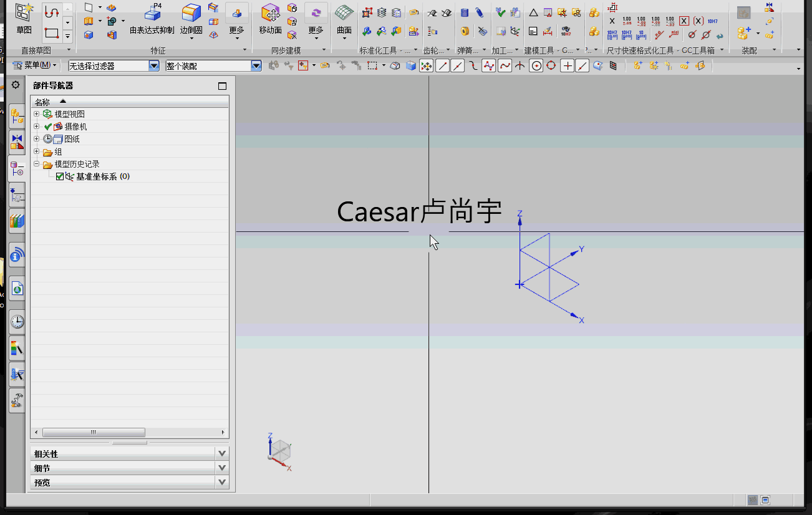Toggle the endpoint snap icon
The width and height of the screenshot is (812, 515).
click(x=442, y=65)
